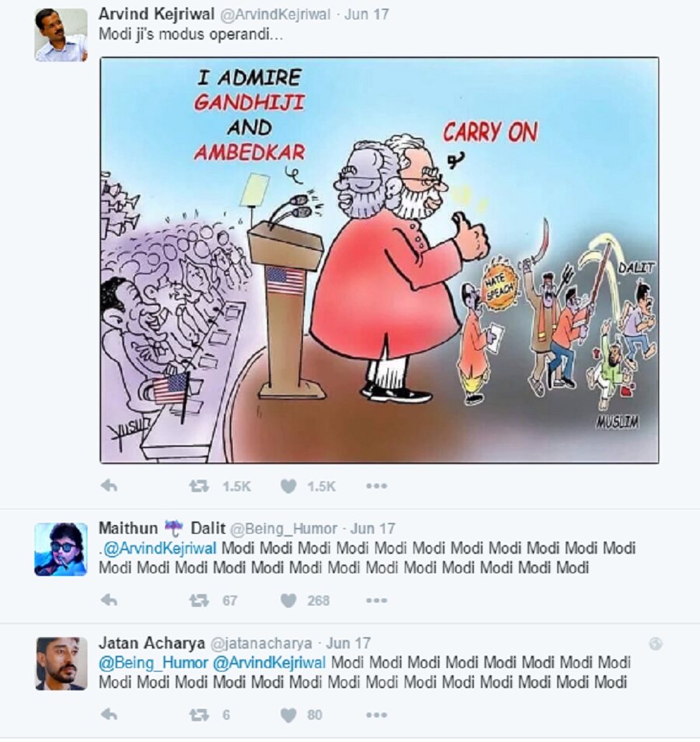Retweet the tweet with 67 retweets
The image size is (700, 742).
(x=199, y=600)
